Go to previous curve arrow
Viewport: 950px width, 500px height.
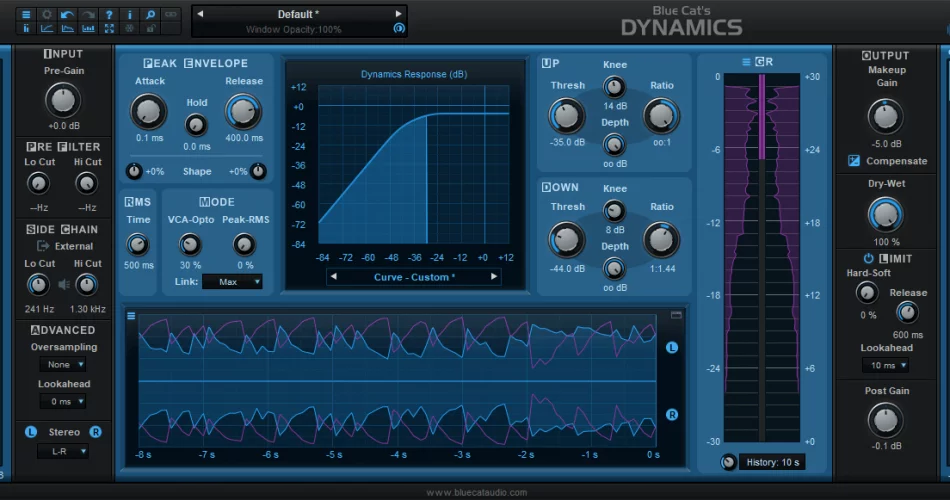pyautogui.click(x=333, y=276)
